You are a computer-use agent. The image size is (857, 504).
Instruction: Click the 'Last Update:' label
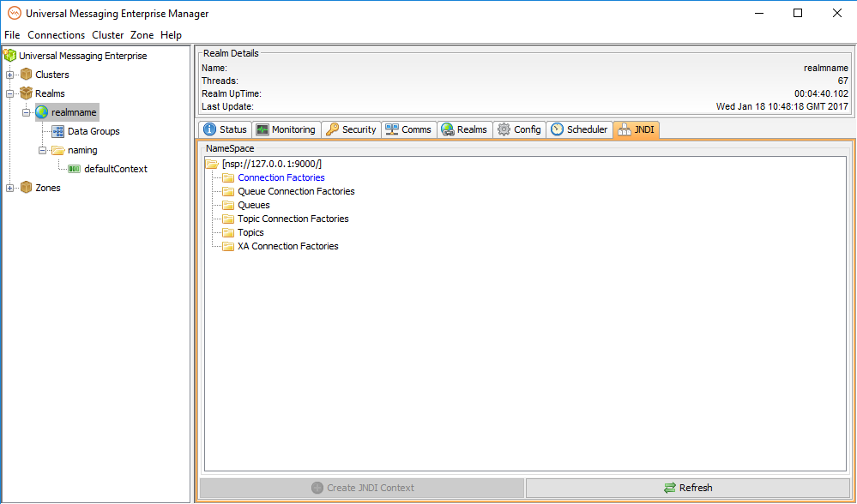click(x=227, y=106)
